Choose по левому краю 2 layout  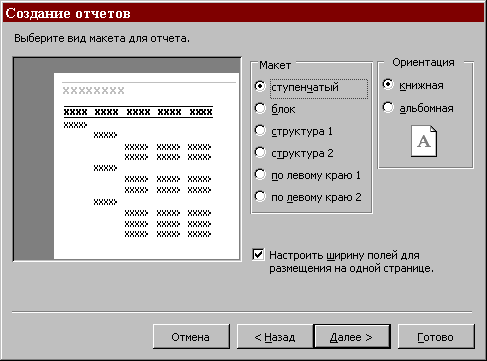point(260,196)
